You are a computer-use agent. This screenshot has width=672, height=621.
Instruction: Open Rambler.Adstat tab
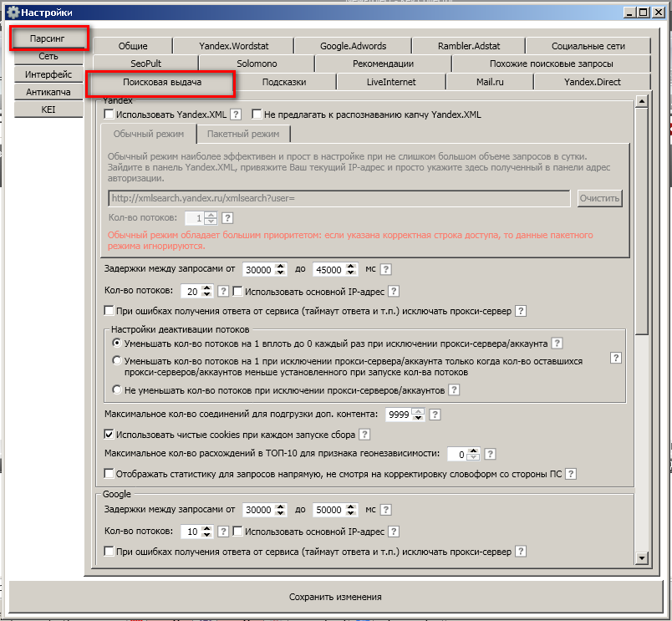pos(469,46)
